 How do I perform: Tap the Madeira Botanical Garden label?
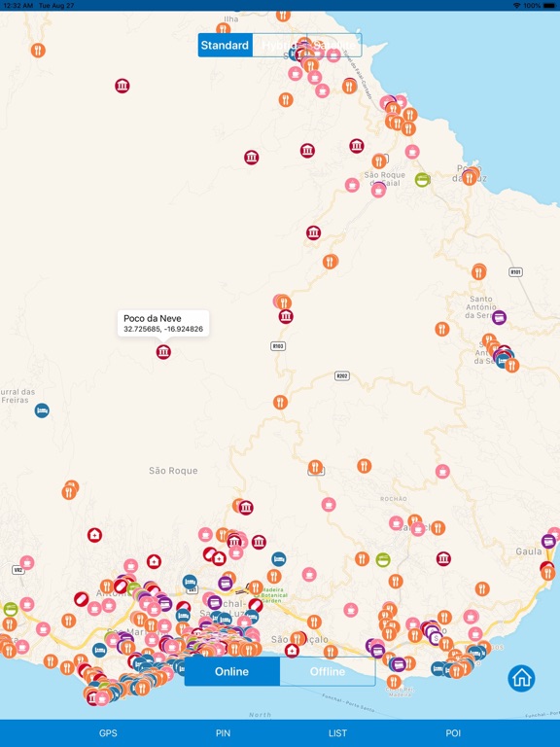(274, 595)
